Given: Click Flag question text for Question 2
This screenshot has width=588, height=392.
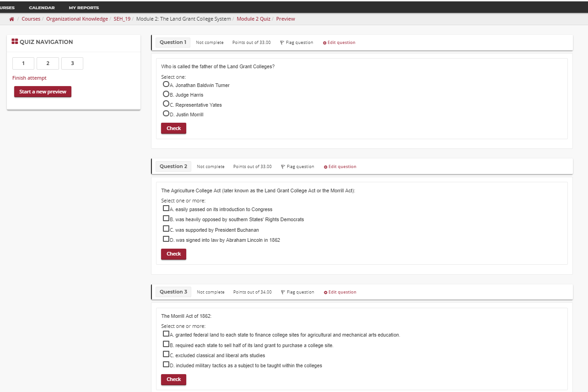Looking at the screenshot, I should point(301,167).
